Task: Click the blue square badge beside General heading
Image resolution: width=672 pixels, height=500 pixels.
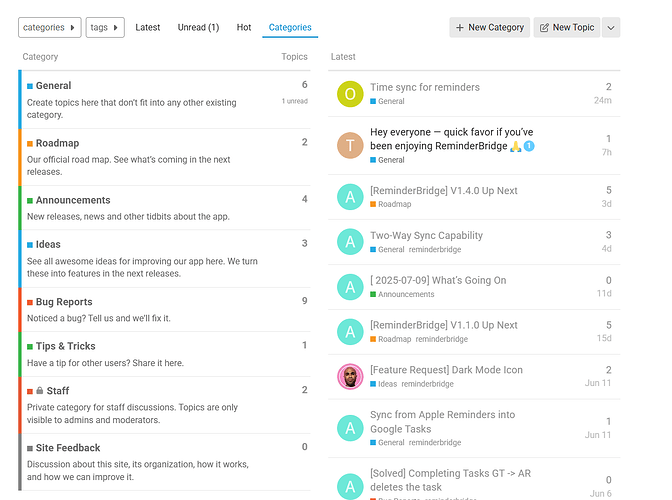Action: [x=30, y=86]
